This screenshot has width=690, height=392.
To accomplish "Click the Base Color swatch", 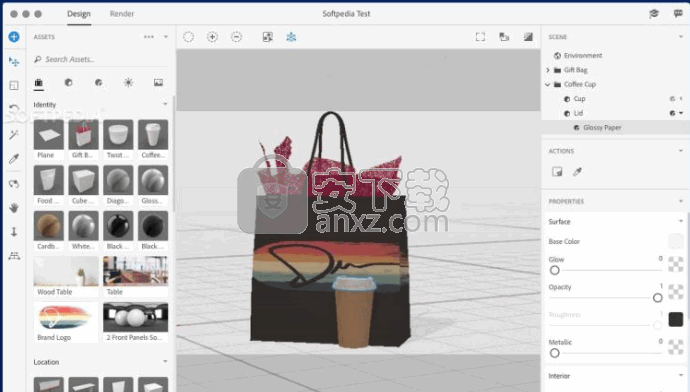I will [675, 241].
